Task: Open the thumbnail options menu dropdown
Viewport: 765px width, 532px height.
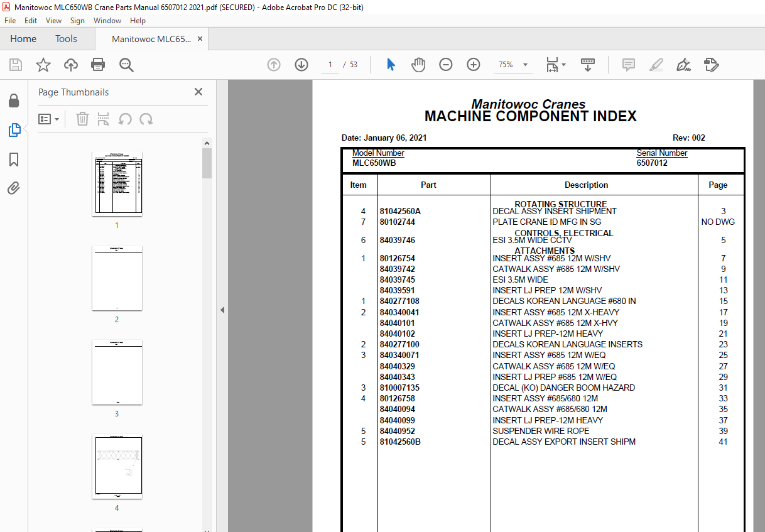Action: pos(49,119)
